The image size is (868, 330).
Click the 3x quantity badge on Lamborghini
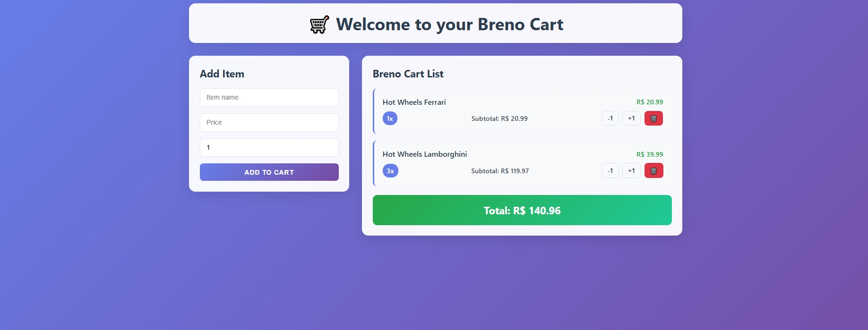point(390,171)
